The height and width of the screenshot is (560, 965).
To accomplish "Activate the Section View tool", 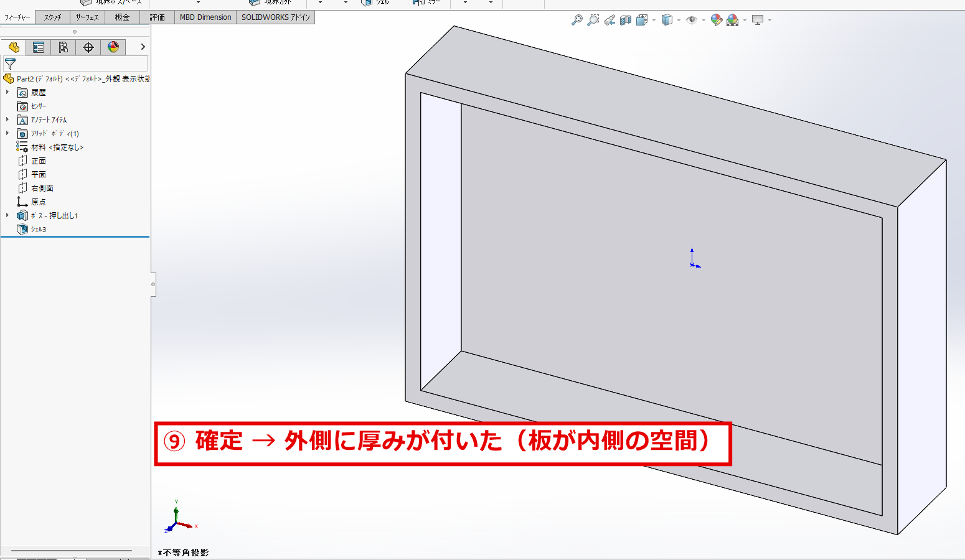I will [x=626, y=20].
